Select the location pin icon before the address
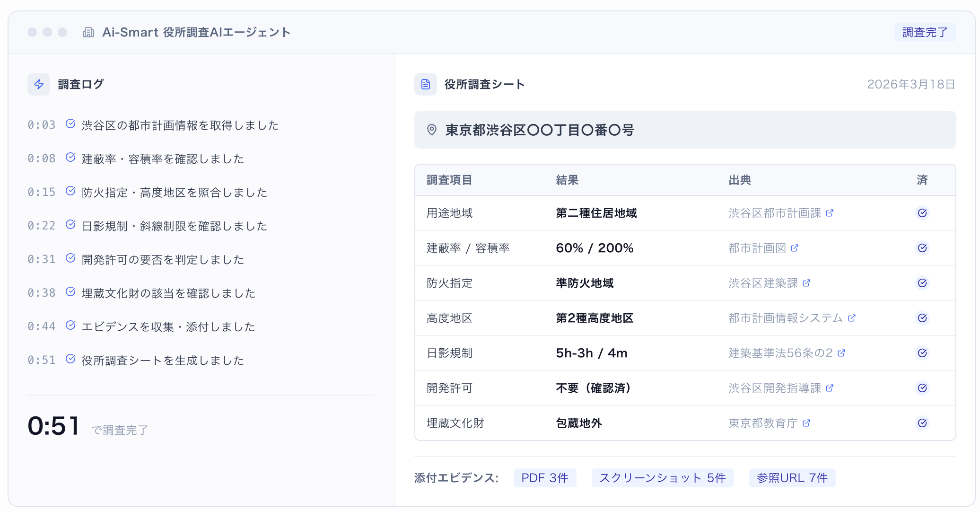980x511 pixels. point(431,130)
